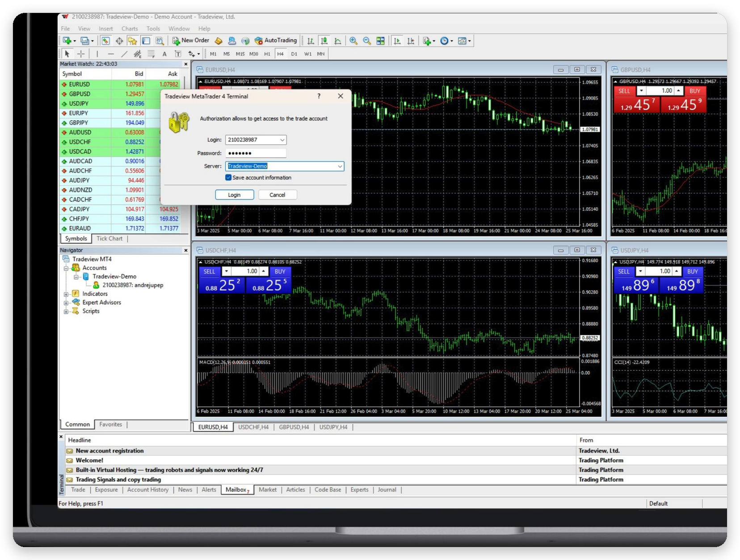Select the Line Chart icon
The image size is (740, 560).
(x=338, y=41)
